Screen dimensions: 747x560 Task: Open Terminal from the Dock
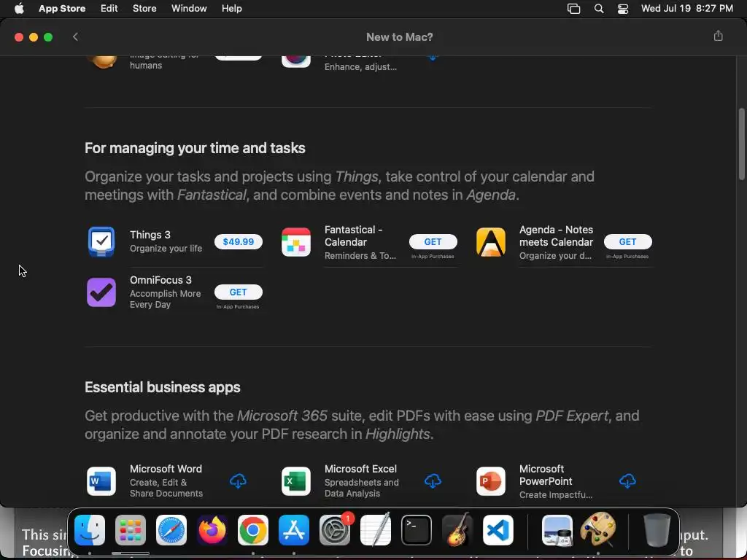tap(417, 530)
